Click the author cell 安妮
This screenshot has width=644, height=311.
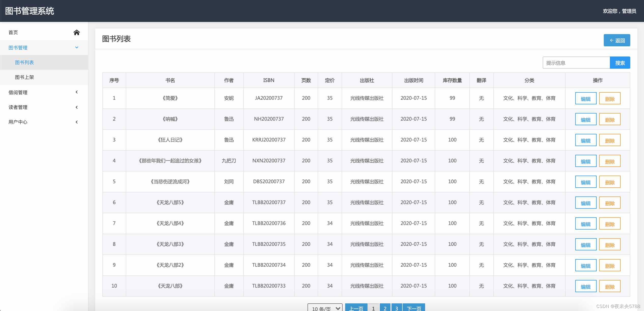click(x=229, y=98)
